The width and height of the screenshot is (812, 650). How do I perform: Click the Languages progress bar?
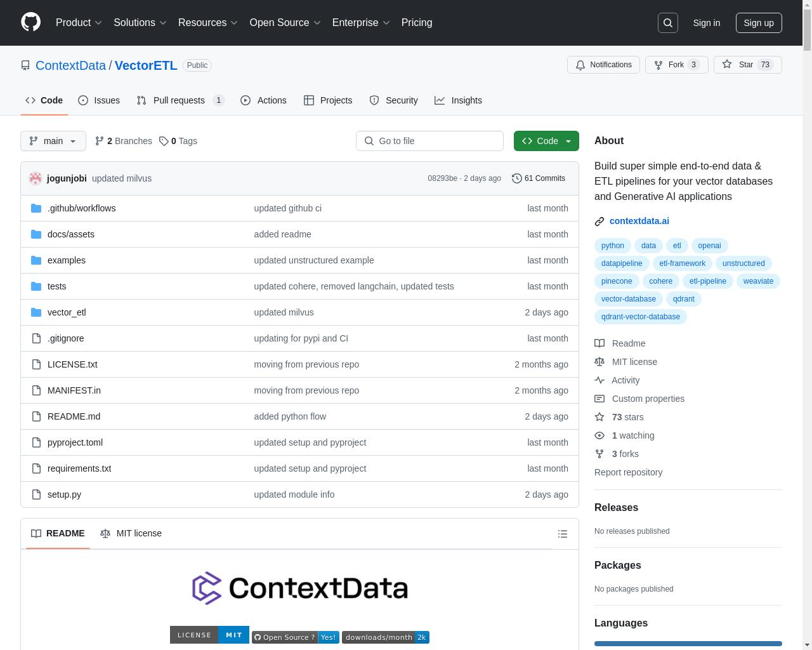[x=688, y=644]
